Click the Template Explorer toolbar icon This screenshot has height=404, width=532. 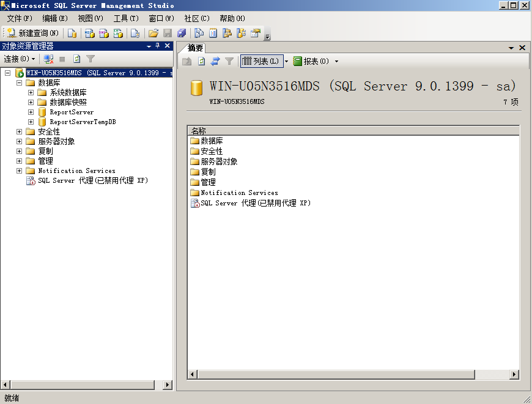(x=241, y=33)
